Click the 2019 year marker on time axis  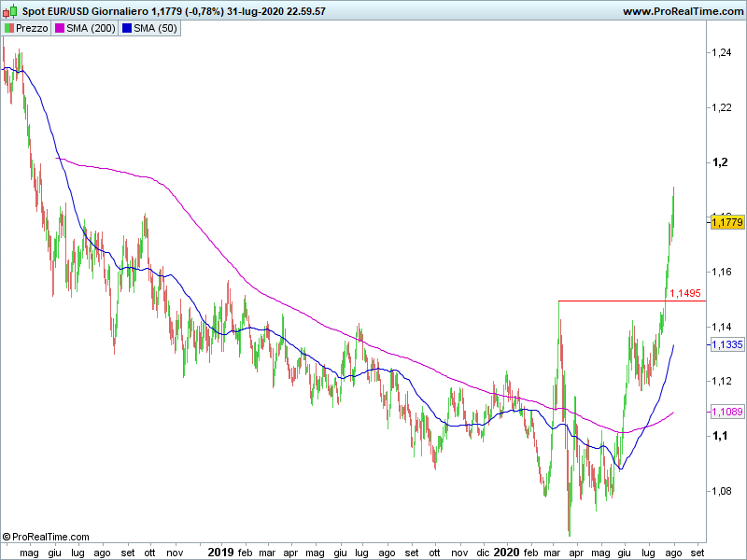click(x=220, y=552)
